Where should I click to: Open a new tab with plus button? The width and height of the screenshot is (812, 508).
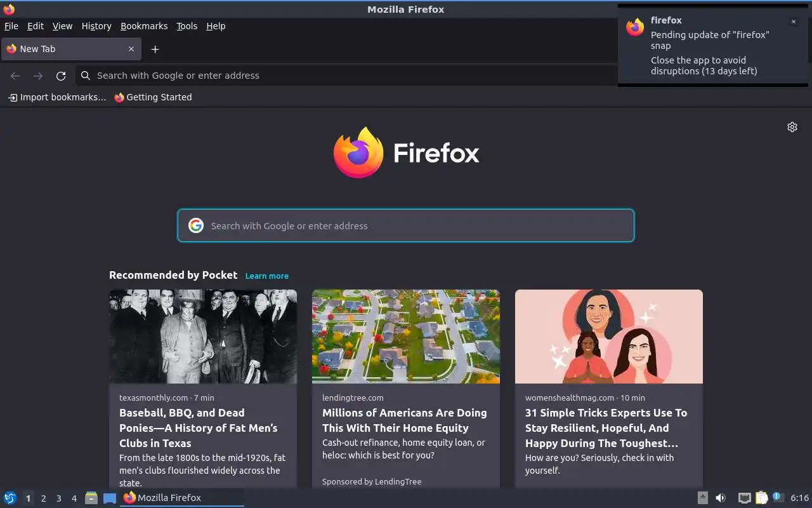pyautogui.click(x=155, y=49)
